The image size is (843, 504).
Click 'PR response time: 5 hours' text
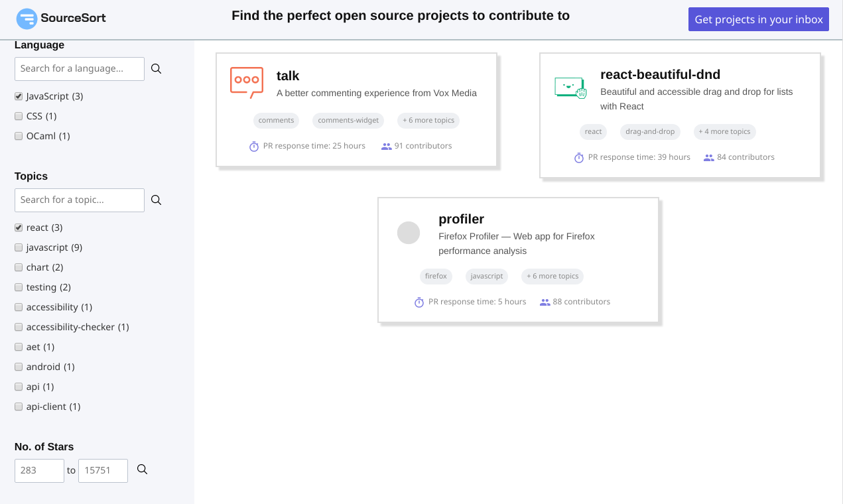tap(478, 302)
